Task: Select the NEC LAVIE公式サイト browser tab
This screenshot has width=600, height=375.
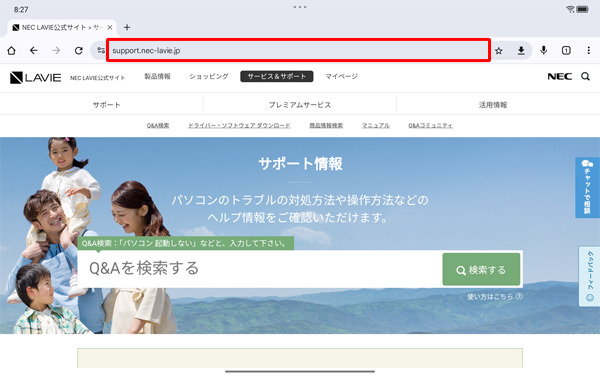Action: 62,28
